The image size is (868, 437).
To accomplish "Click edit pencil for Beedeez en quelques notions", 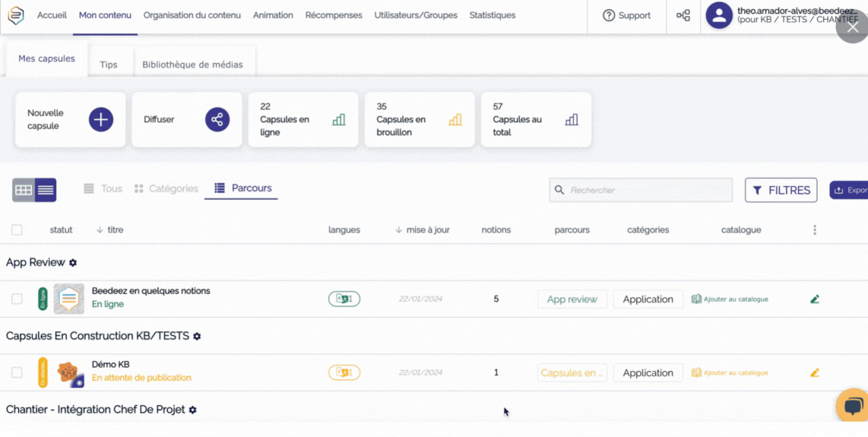I will point(814,299).
